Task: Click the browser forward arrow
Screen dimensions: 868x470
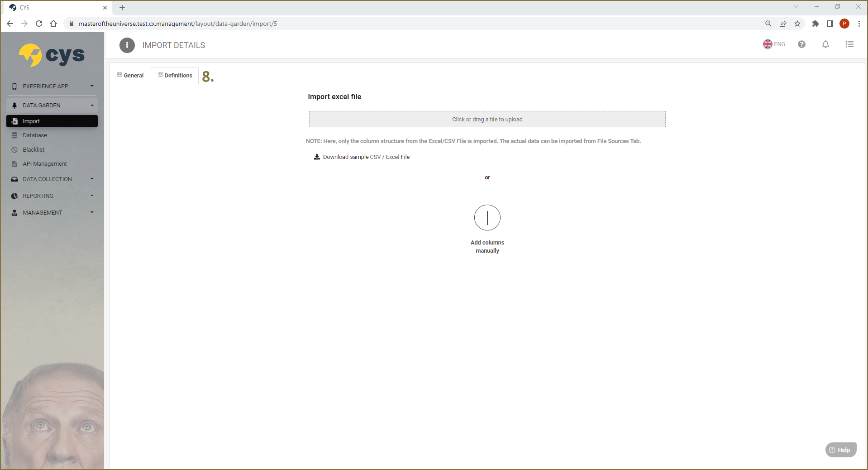Action: pyautogui.click(x=24, y=24)
